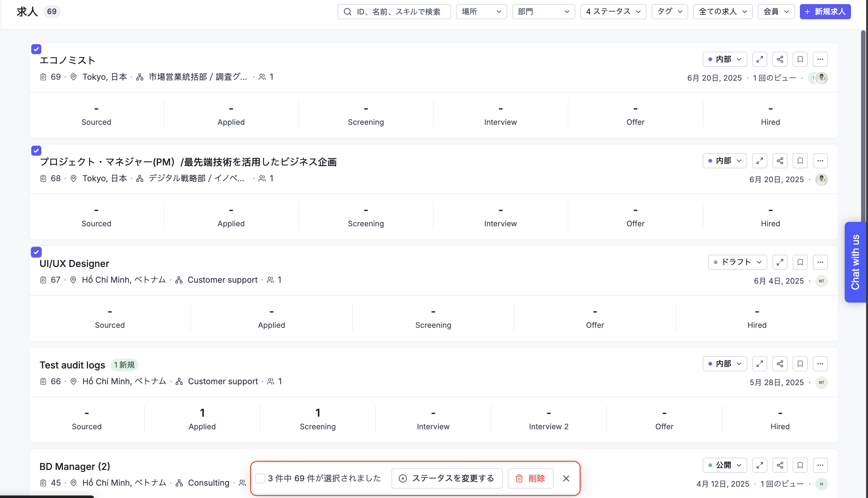Change BD Manager status from 公開
The height and width of the screenshot is (498, 868).
724,465
